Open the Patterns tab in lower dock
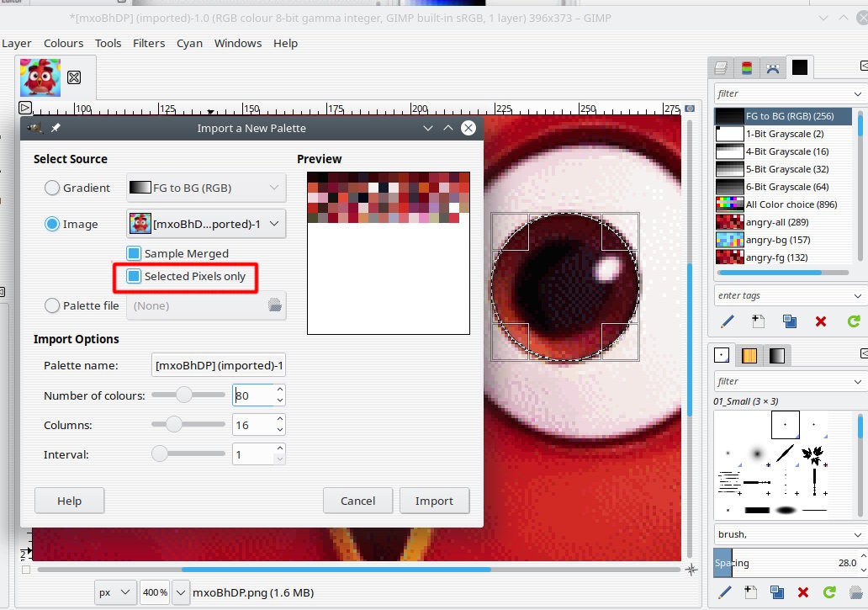Image resolution: width=868 pixels, height=610 pixels. (x=749, y=355)
